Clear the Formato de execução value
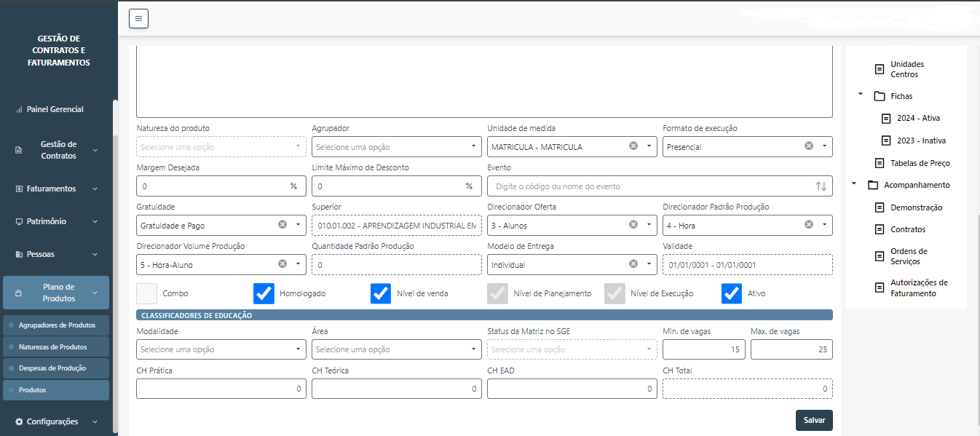Screen dimensions: 980x436 [809, 146]
